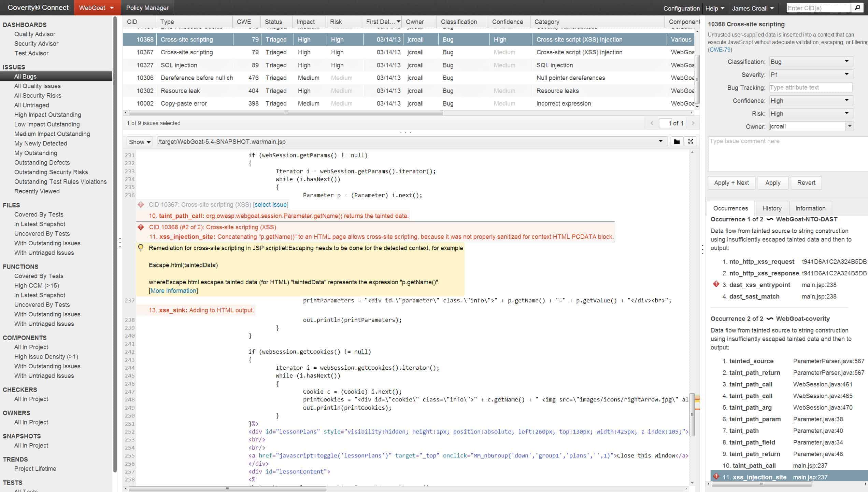Maximize the source code pane

point(691,141)
